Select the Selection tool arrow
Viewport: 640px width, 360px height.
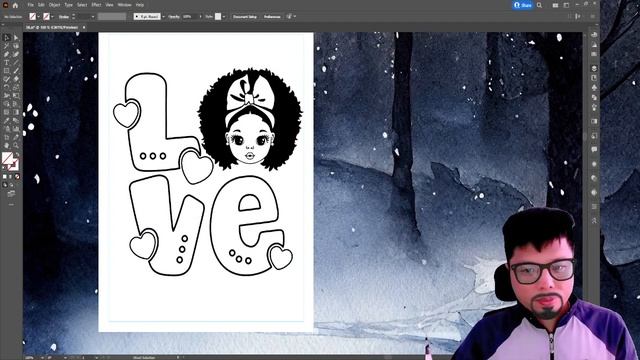click(7, 38)
